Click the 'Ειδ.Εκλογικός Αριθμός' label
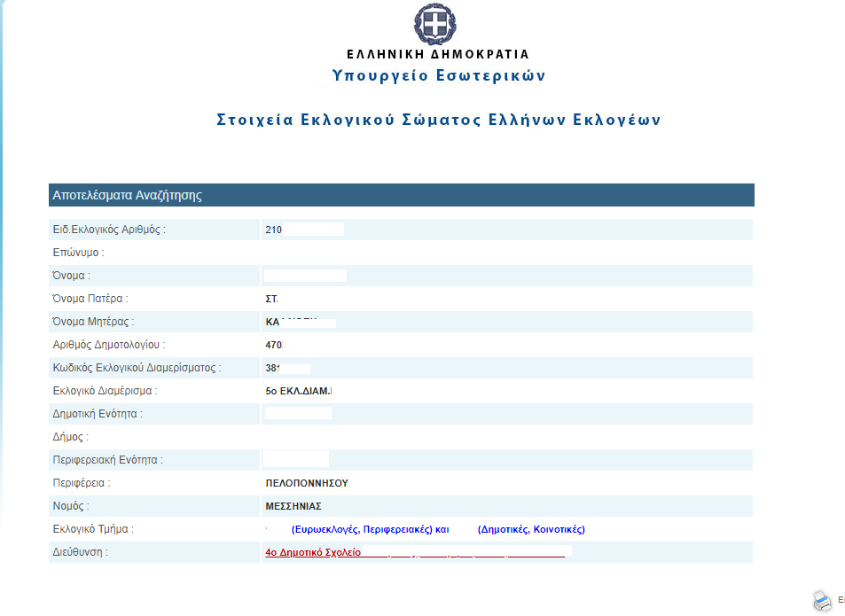The image size is (845, 616). 109,230
